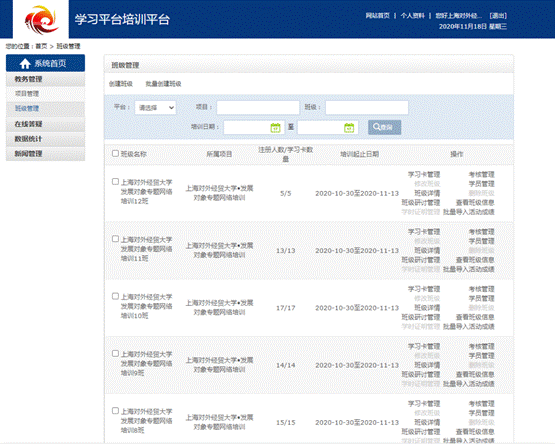Click 批量导入活动成绩 for 培训12班
The image size is (555, 446).
tap(469, 212)
